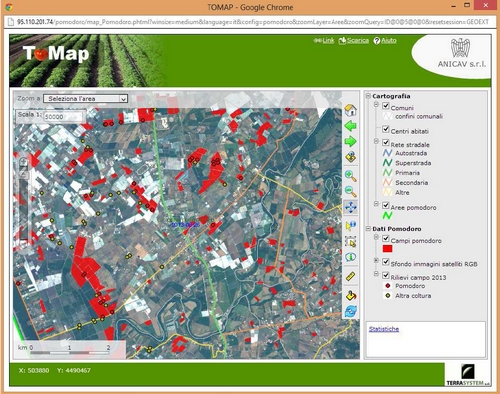Screen dimensions: 500x394
Task: Click the Superstrada legend symbol
Action: pyautogui.click(x=387, y=163)
